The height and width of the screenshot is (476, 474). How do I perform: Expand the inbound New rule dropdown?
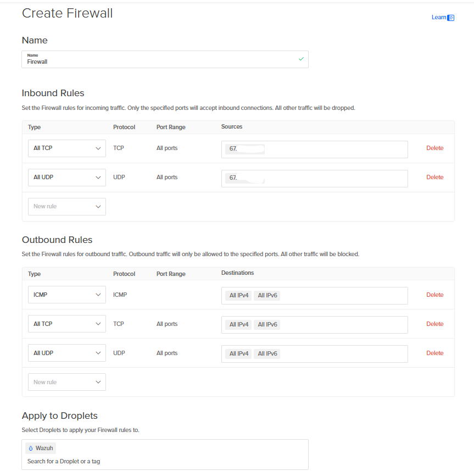(66, 207)
